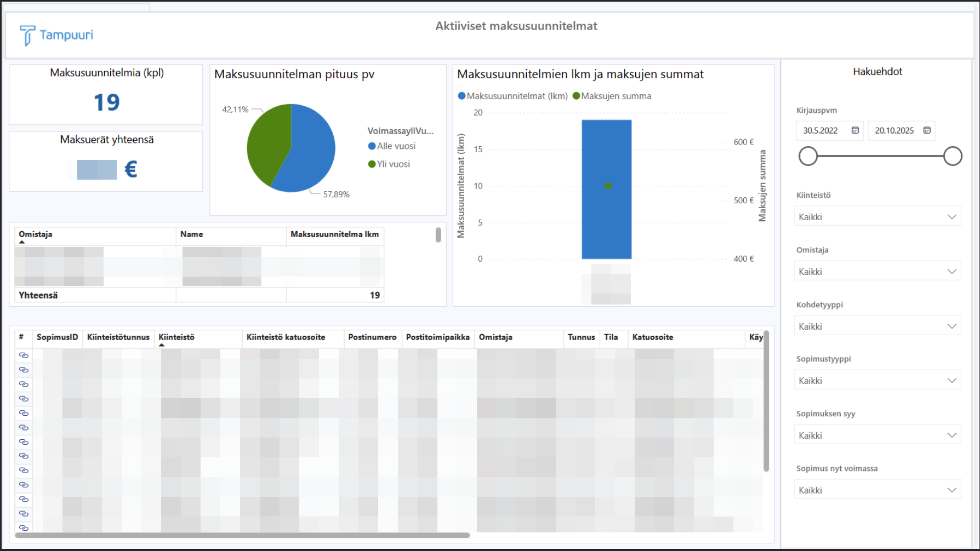Open the start date calendar picker icon
Screen dimensions: 980x551
(x=855, y=130)
